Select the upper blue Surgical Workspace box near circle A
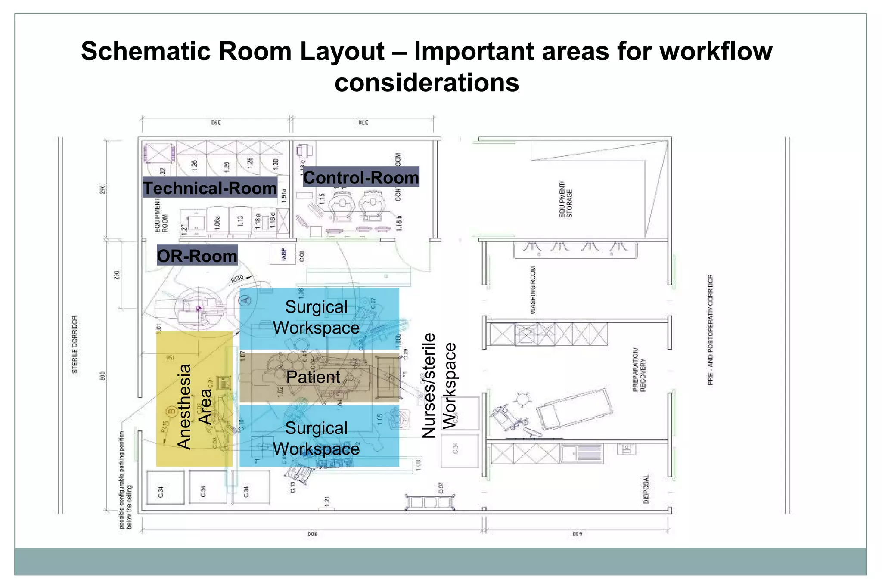The image size is (882, 588). (319, 318)
